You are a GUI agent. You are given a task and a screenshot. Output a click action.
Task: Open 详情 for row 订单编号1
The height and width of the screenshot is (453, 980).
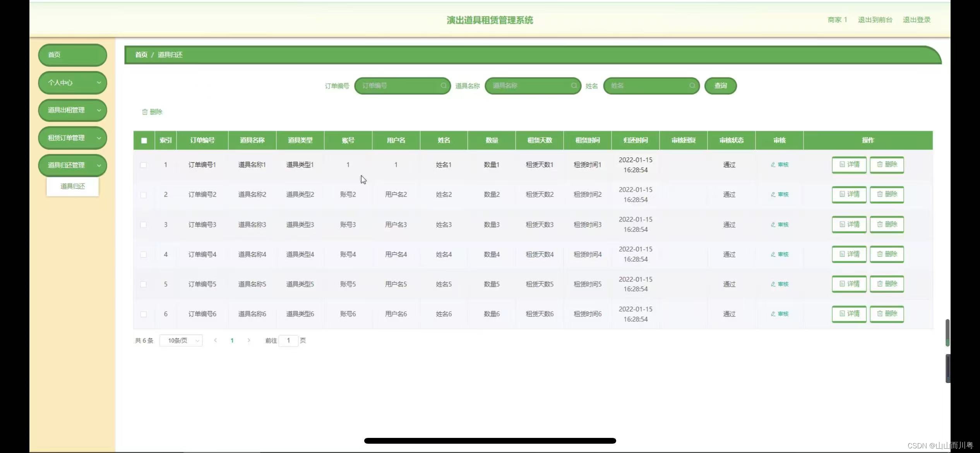pyautogui.click(x=849, y=165)
